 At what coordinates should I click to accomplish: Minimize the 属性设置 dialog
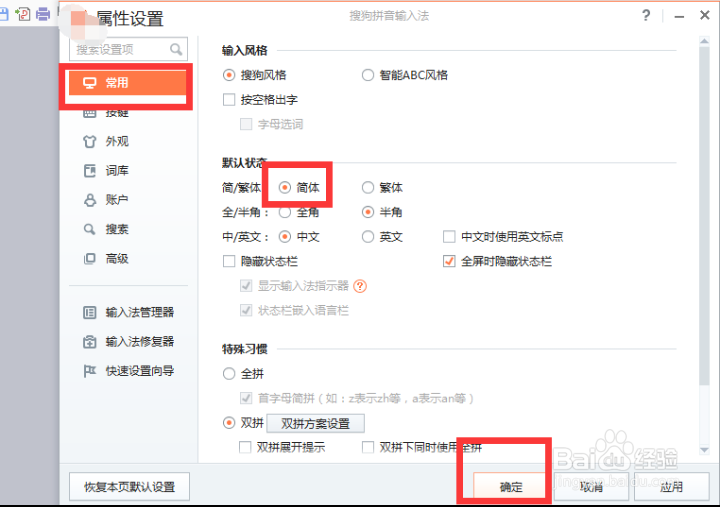tap(680, 17)
